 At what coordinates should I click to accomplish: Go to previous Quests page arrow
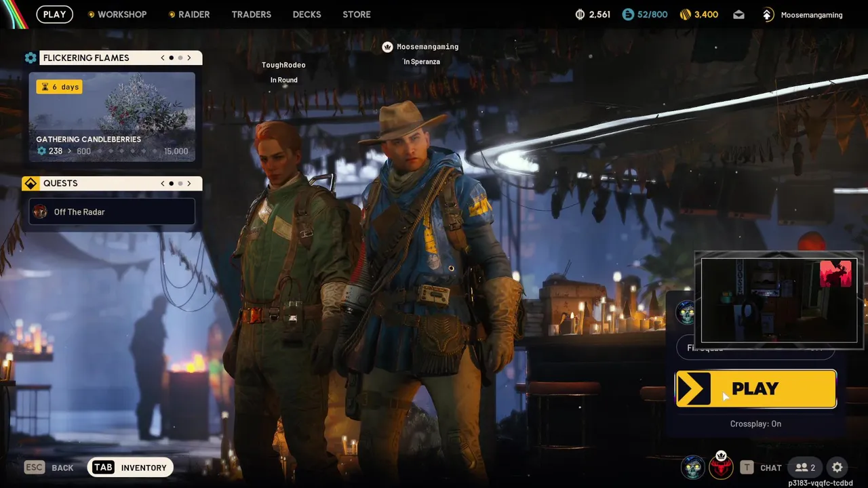[163, 183]
